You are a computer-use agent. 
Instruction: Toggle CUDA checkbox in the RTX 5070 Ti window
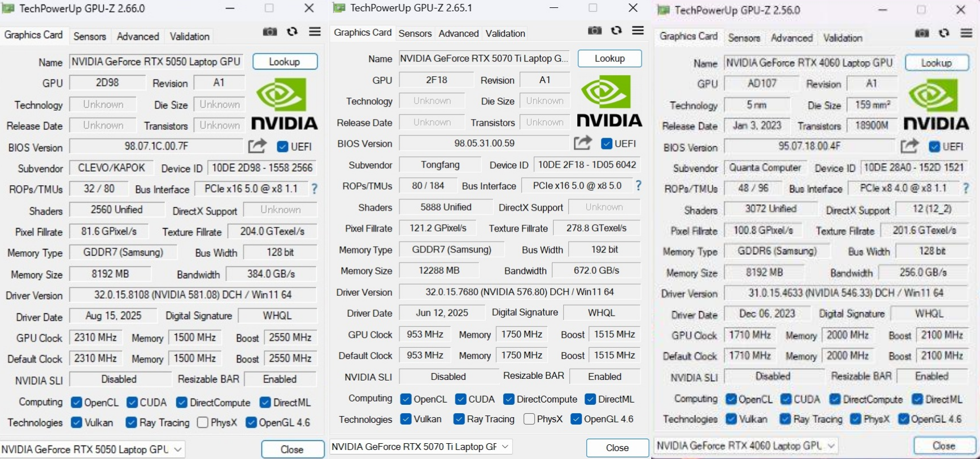tap(460, 399)
